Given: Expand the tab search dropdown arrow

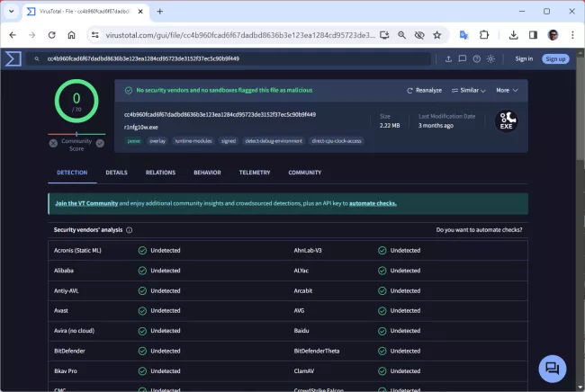Looking at the screenshot, I should point(11,11).
